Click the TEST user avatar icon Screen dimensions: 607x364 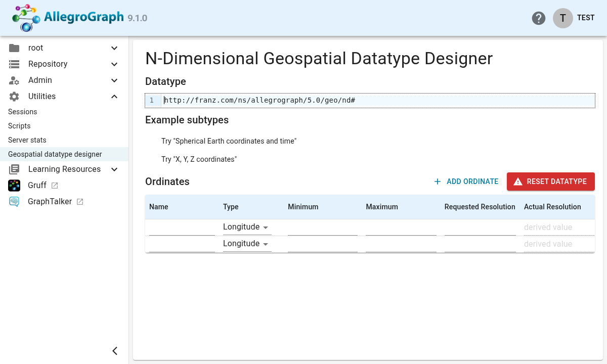pos(562,18)
